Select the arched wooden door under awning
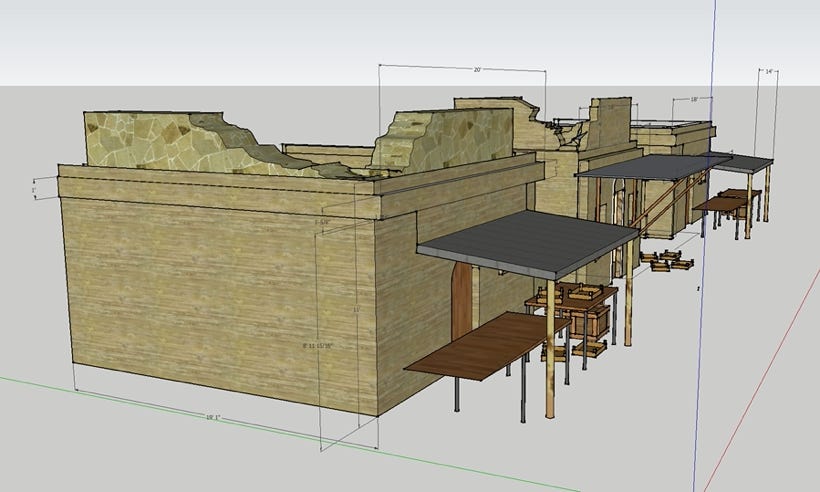This screenshot has height=492, width=820. coord(462,300)
